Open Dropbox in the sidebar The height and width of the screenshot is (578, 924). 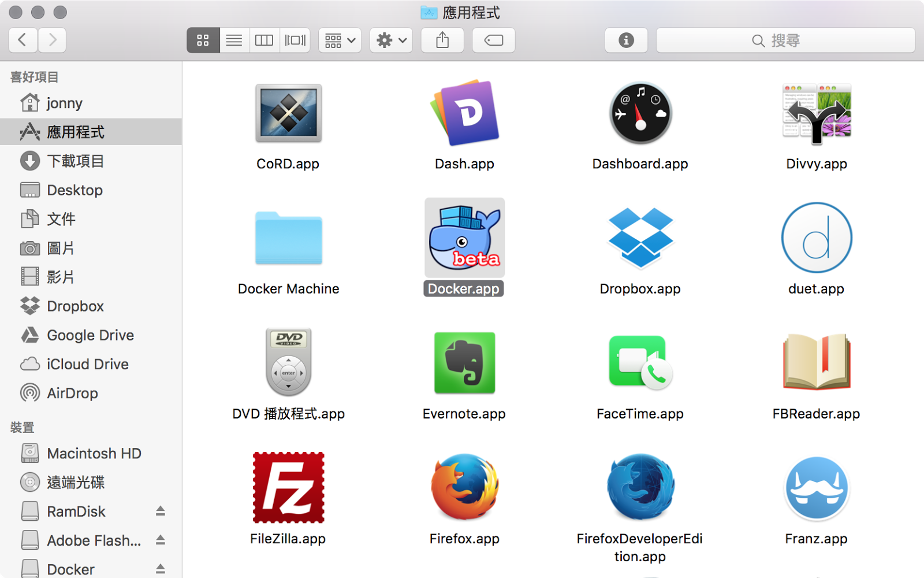click(x=91, y=306)
